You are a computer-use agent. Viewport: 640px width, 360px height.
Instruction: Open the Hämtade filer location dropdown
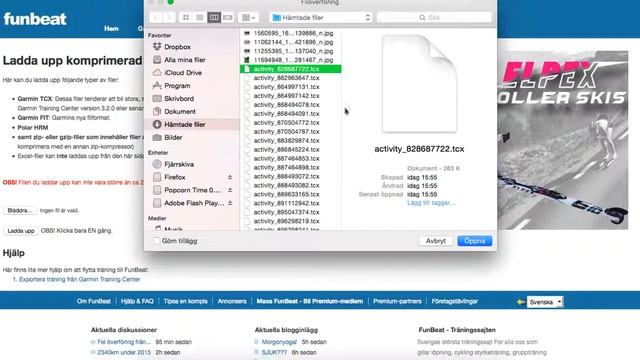321,18
